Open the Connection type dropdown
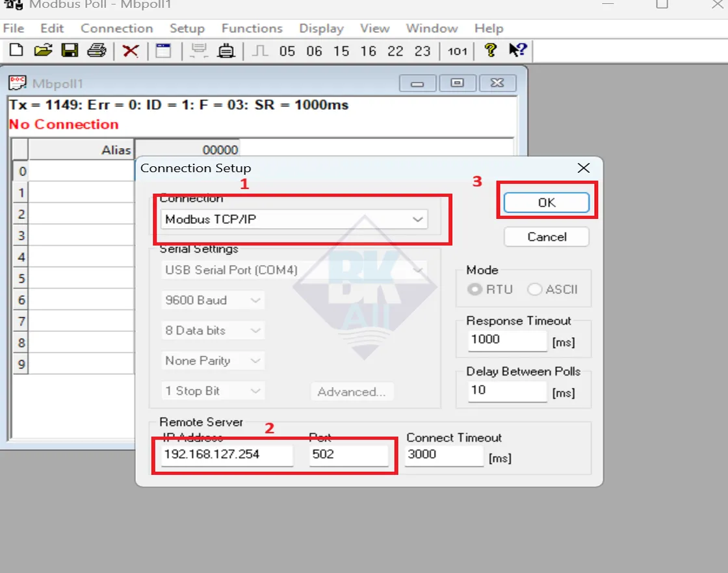728x573 pixels. point(294,220)
